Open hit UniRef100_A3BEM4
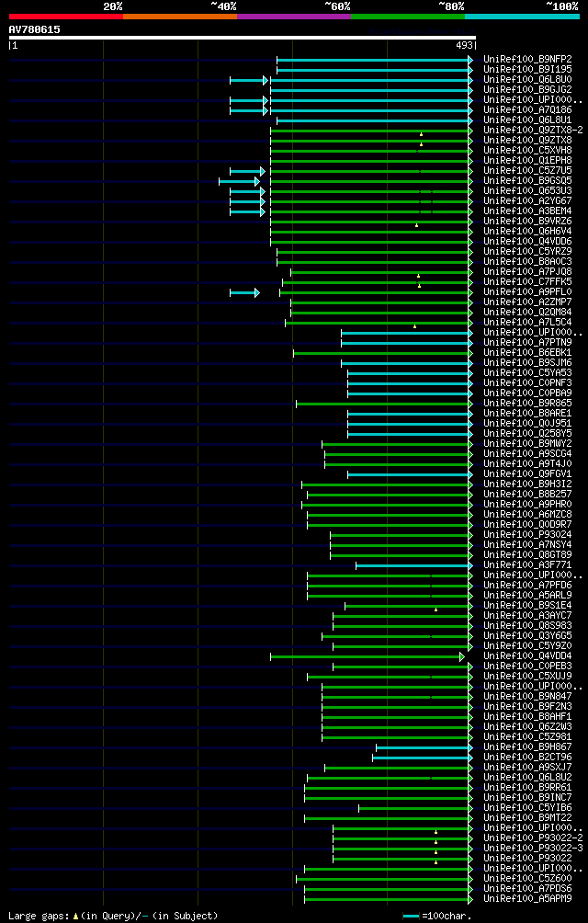This screenshot has width=588, height=923. pos(527,211)
